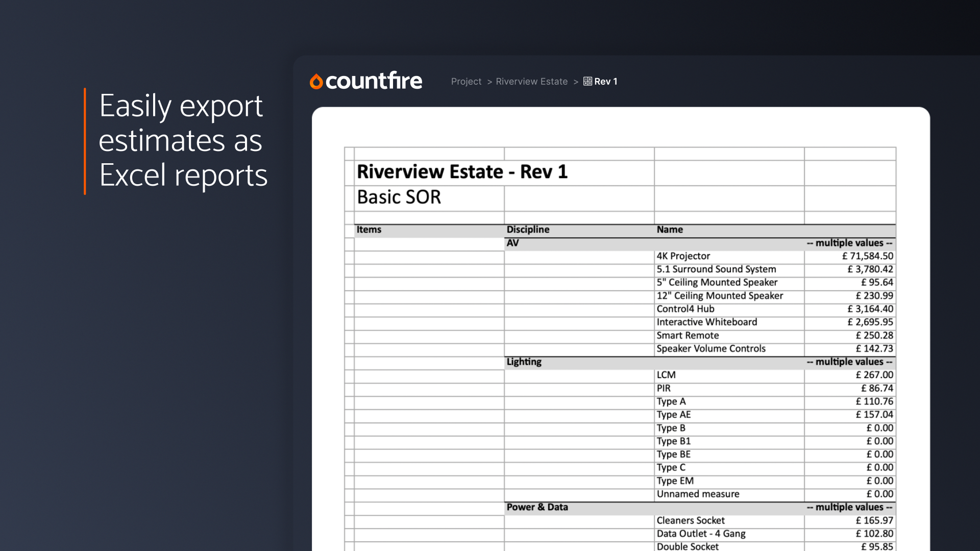The width and height of the screenshot is (980, 551).
Task: Click the estimate icon beside Rev 1
Action: [x=586, y=81]
